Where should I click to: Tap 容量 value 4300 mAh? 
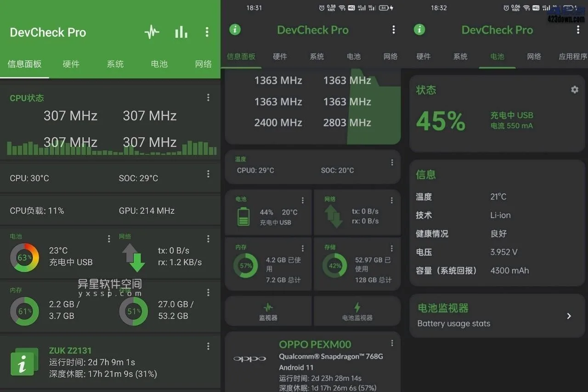click(x=509, y=270)
